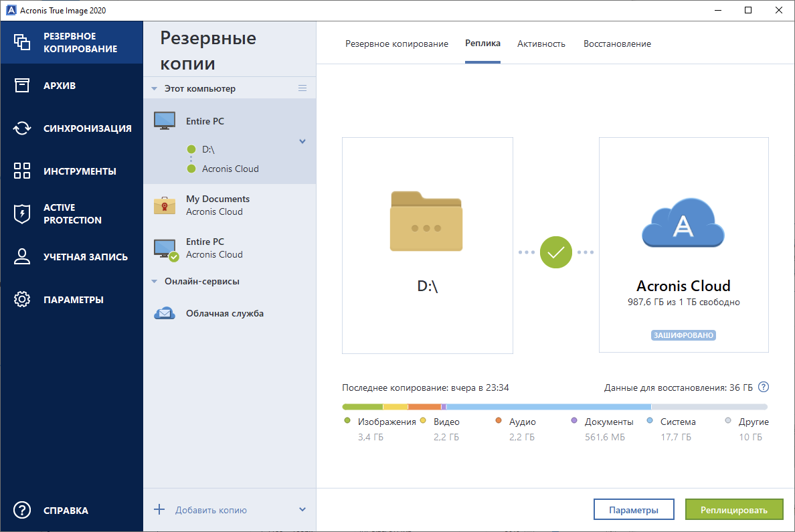Click the Help question mark icon
This screenshot has height=532, width=795.
(x=22, y=510)
